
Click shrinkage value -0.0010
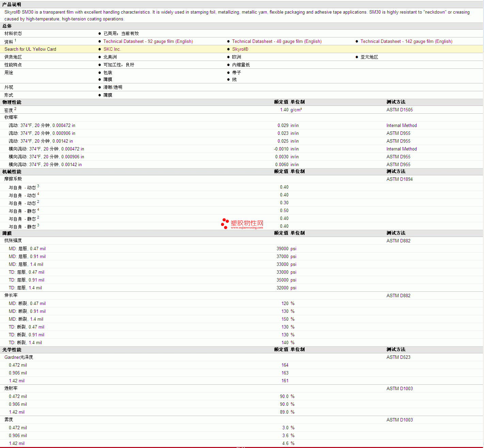[x=281, y=149]
